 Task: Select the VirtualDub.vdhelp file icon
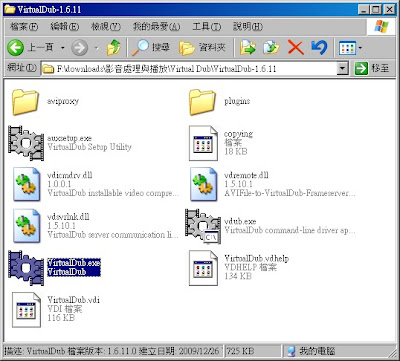point(203,268)
